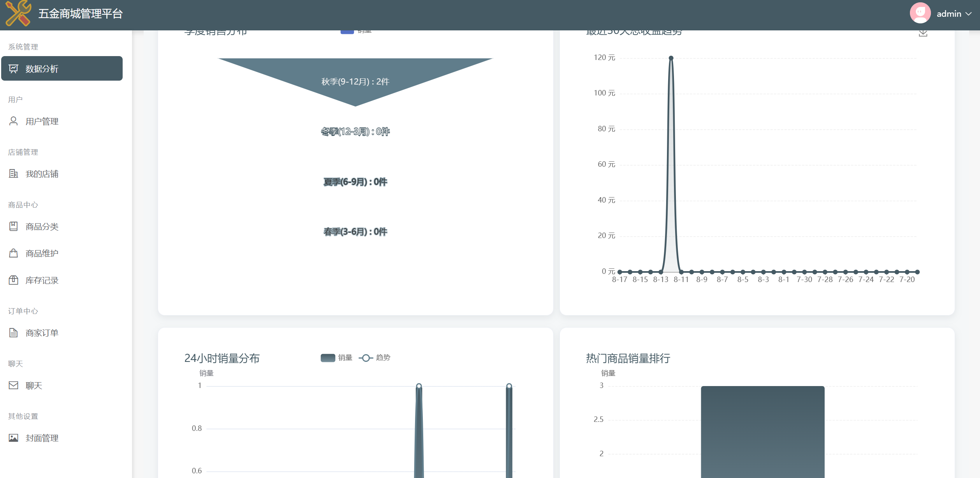Open 封面管理 menu item
This screenshot has width=980, height=478.
click(42, 438)
